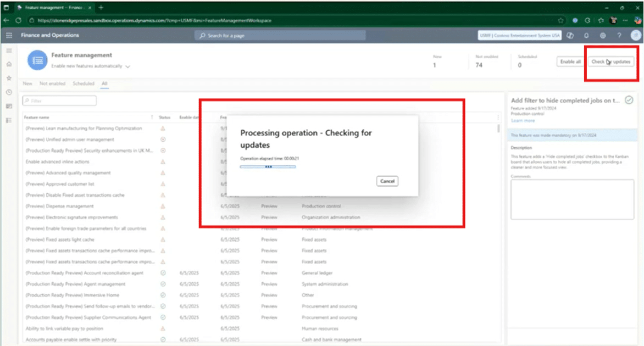Follow the Learn more link
The width and height of the screenshot is (644, 346).
523,120
